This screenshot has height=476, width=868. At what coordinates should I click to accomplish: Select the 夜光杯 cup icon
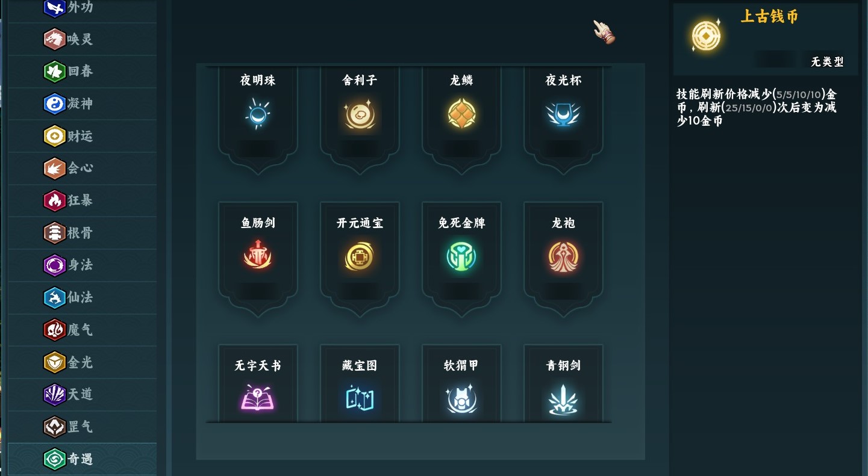[x=564, y=114]
